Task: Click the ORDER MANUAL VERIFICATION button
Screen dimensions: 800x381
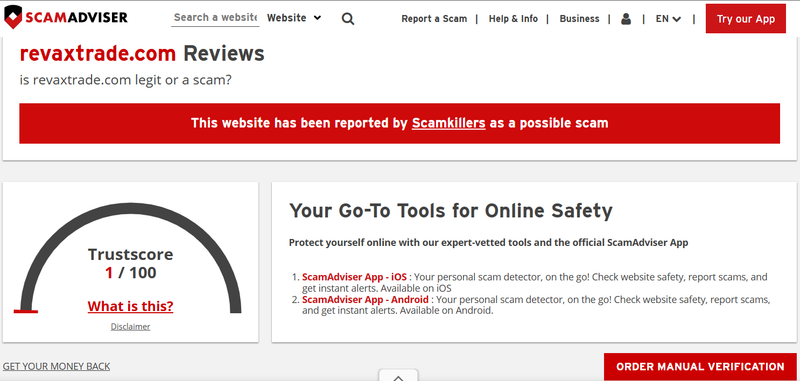Action: click(x=700, y=367)
